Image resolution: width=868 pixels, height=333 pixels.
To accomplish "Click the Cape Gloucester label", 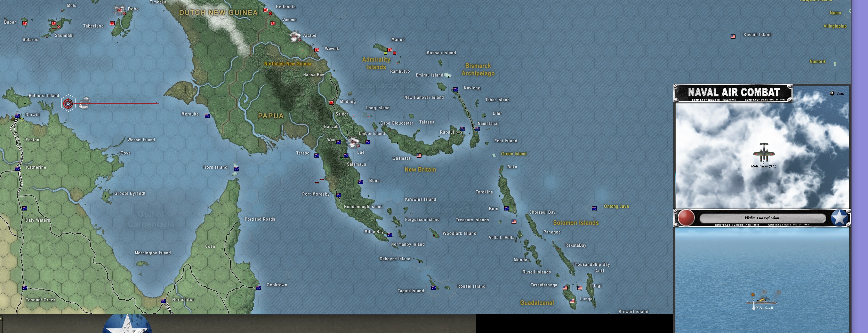I will 397,123.
